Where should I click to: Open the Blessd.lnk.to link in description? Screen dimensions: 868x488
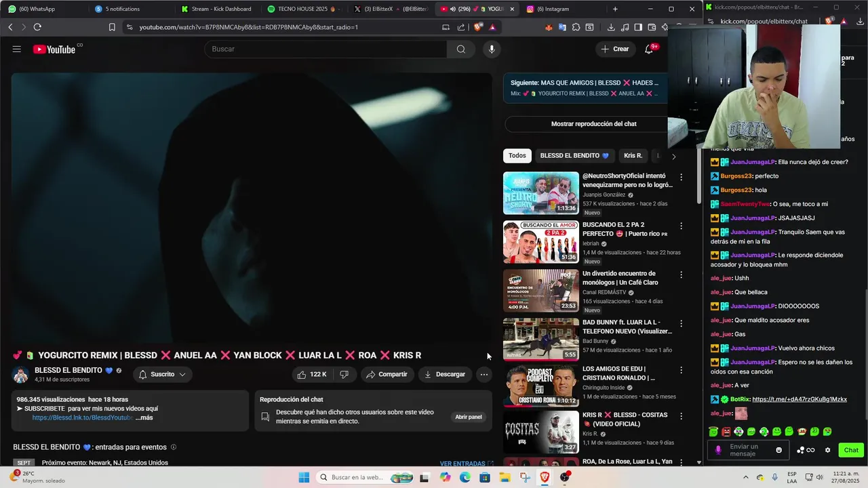coord(81,418)
